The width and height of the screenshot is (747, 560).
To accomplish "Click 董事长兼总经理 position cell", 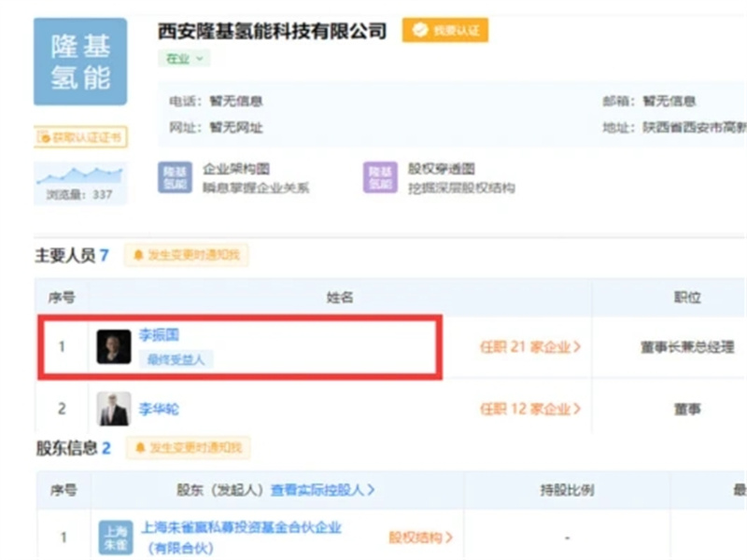I will [687, 347].
